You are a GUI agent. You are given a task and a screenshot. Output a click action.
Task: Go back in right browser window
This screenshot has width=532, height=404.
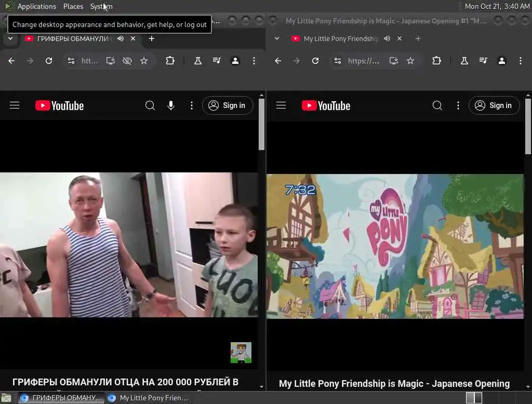278,61
